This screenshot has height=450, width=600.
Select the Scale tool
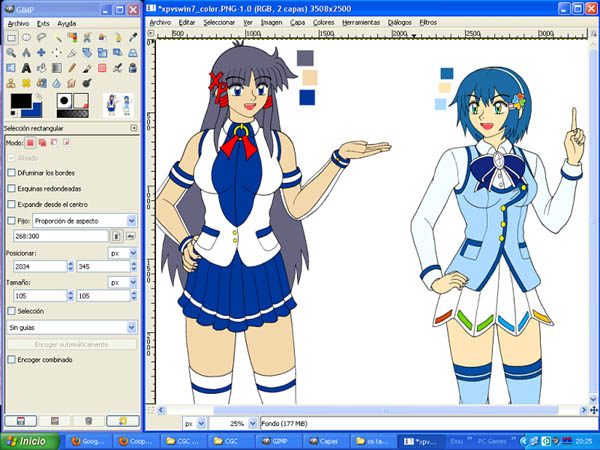click(102, 53)
